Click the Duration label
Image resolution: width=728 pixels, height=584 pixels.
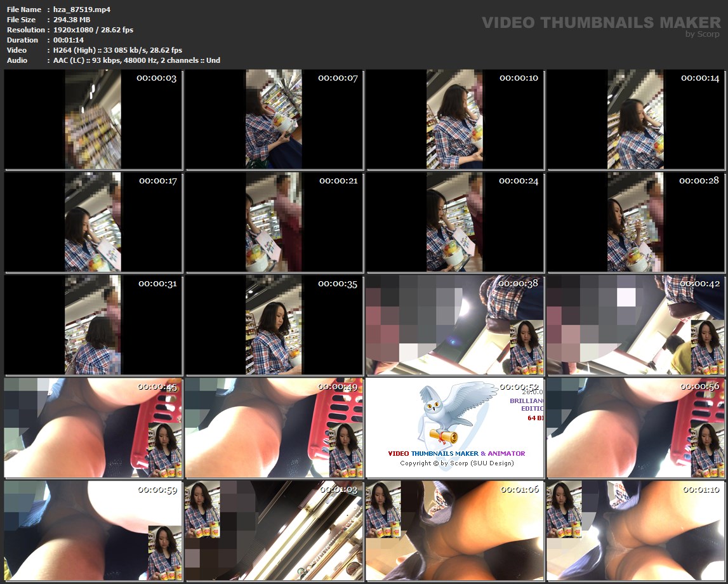[22, 40]
